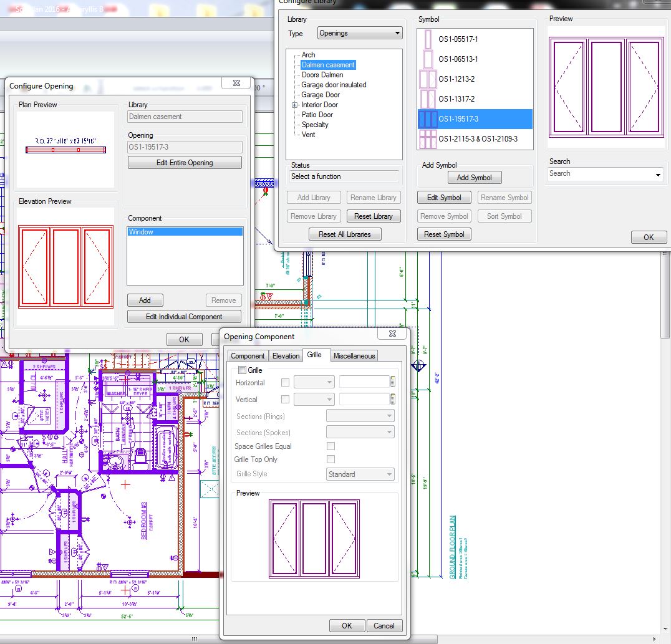
Task: Click Edit Entire Opening button
Action: pos(185,163)
